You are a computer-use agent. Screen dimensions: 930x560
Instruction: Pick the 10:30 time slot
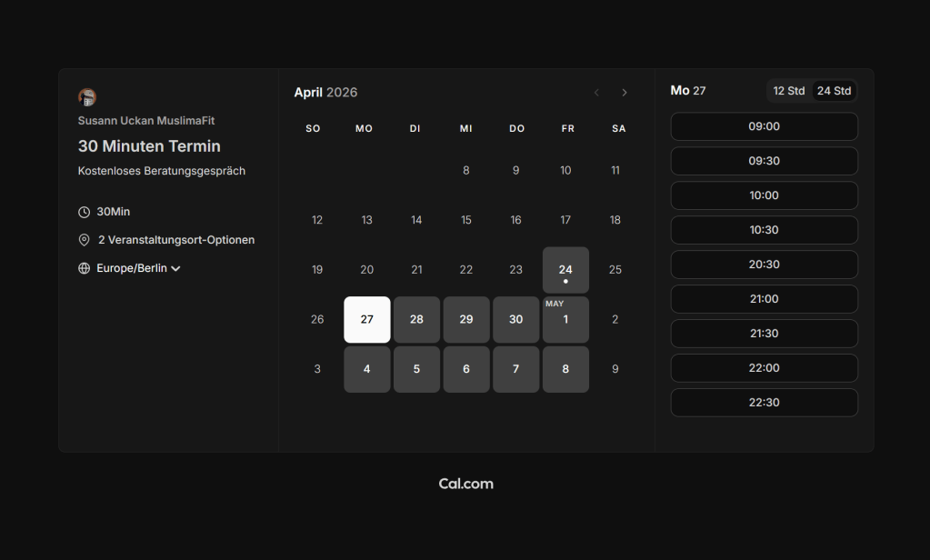[764, 230]
